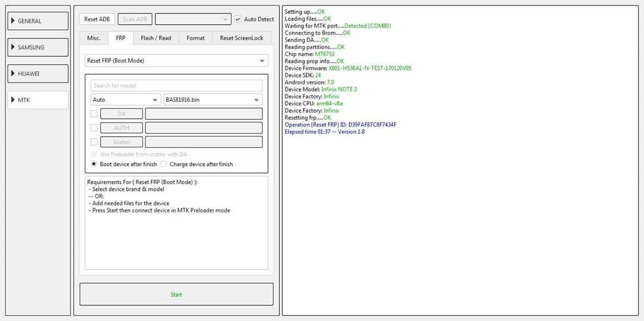Toggle the Auto Detect checkbox
The image size is (644, 321).
tap(238, 19)
